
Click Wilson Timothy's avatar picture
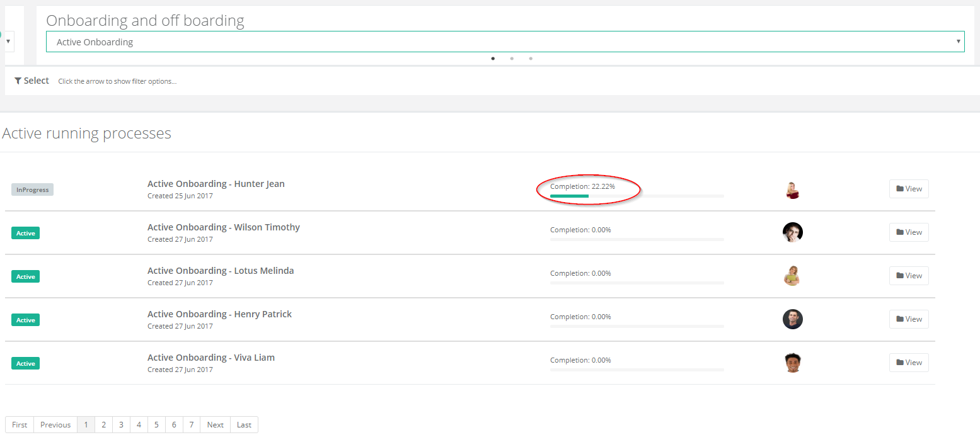pos(793,232)
